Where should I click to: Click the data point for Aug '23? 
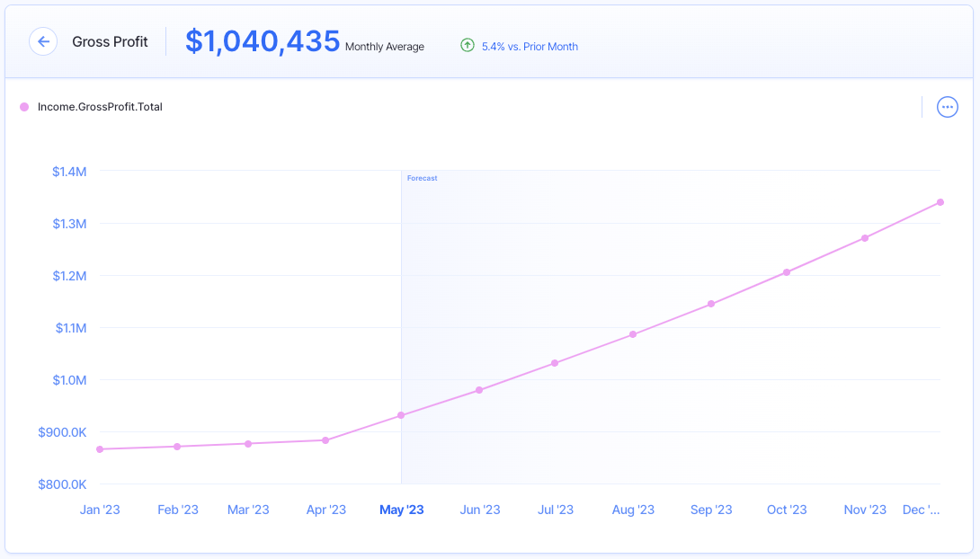click(633, 333)
